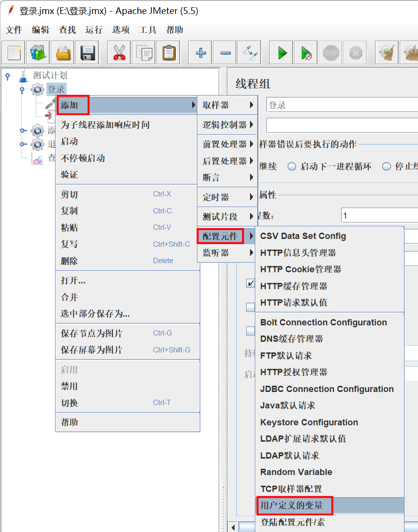
Task: Click the Stop test icon
Action: (331, 53)
